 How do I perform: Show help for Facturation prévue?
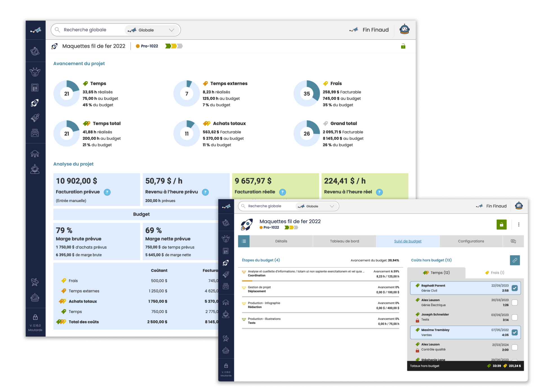point(107,192)
